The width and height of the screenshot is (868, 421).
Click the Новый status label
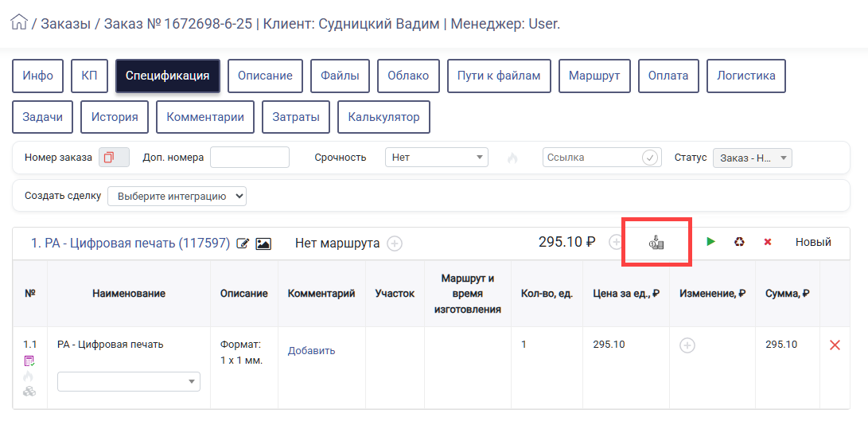[813, 242]
